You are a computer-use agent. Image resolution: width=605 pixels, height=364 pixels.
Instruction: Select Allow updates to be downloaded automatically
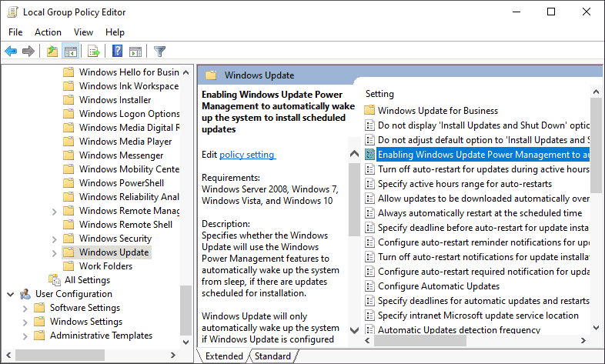click(483, 199)
